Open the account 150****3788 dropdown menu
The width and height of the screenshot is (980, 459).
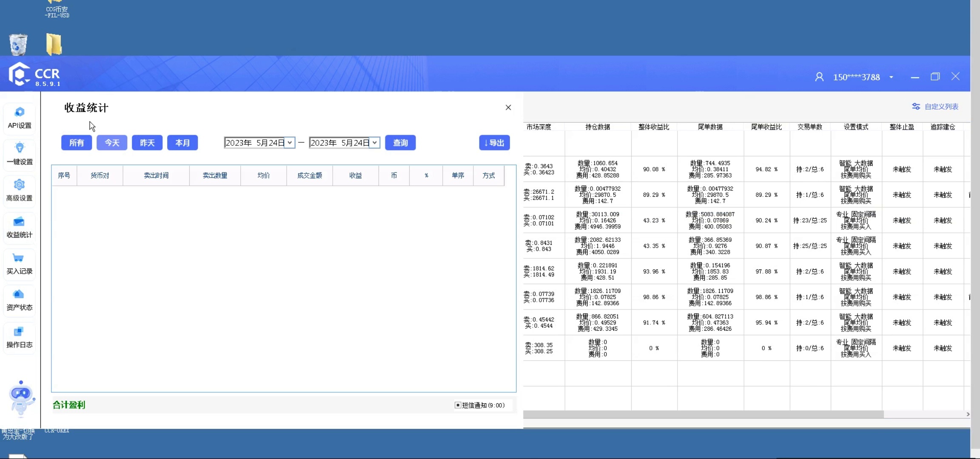click(891, 77)
